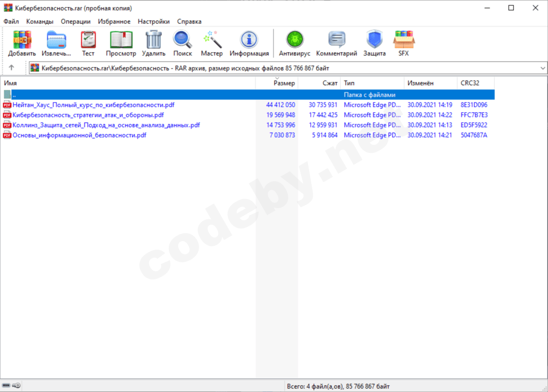Click the 'Папка с файлами' type cell

point(370,95)
